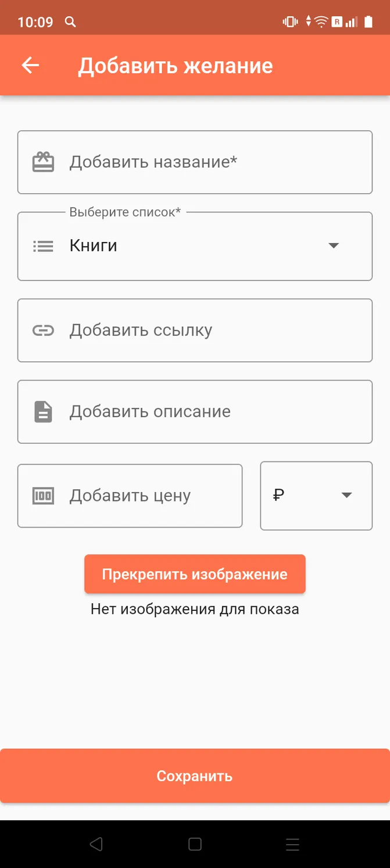Tap the chain link icon
Image resolution: width=390 pixels, height=868 pixels.
[x=43, y=330]
